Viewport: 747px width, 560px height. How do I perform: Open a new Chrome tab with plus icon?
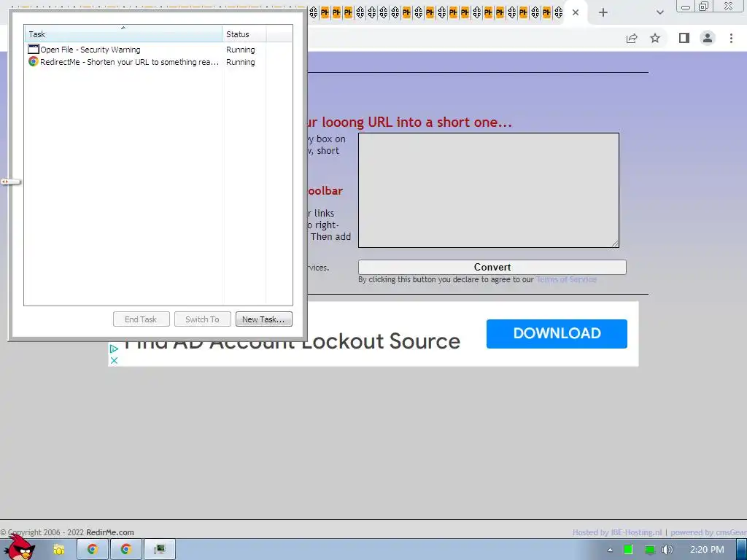click(x=603, y=13)
